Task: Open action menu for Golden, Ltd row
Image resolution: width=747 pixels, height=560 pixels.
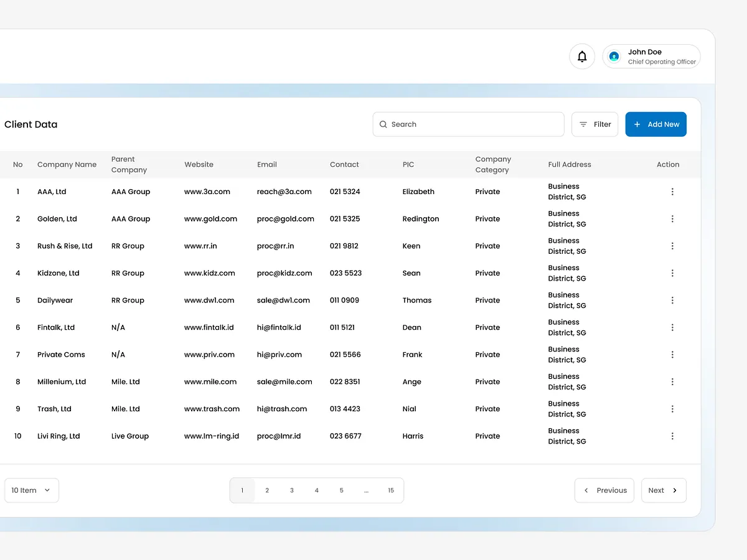Action: point(672,219)
